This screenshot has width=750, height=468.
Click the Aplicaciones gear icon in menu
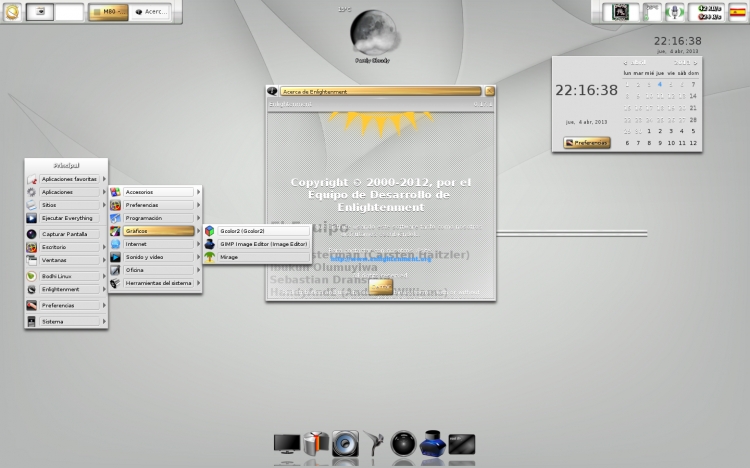click(x=32, y=192)
